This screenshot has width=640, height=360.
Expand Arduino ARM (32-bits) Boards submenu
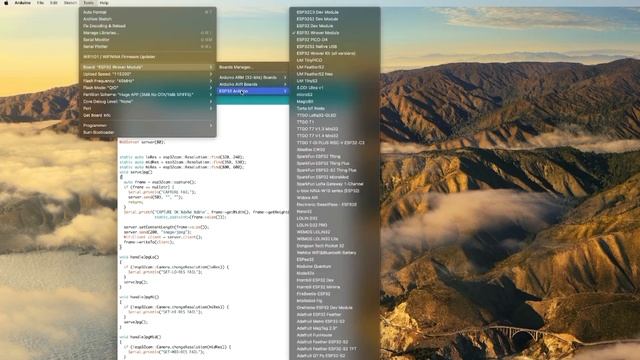click(x=253, y=78)
